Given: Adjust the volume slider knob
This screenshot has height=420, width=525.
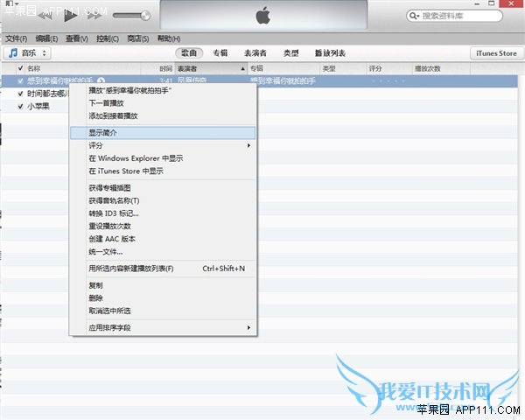Looking at the screenshot, I should click(x=145, y=16).
